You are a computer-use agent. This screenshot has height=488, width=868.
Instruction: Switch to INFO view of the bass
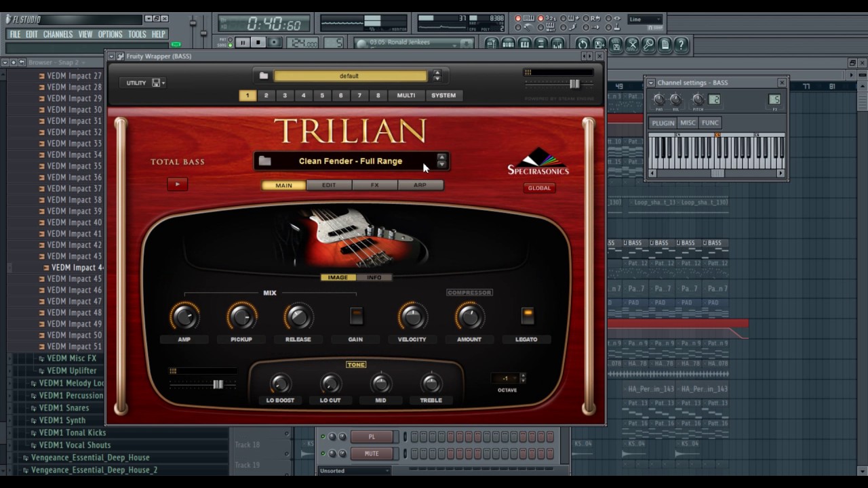point(374,277)
